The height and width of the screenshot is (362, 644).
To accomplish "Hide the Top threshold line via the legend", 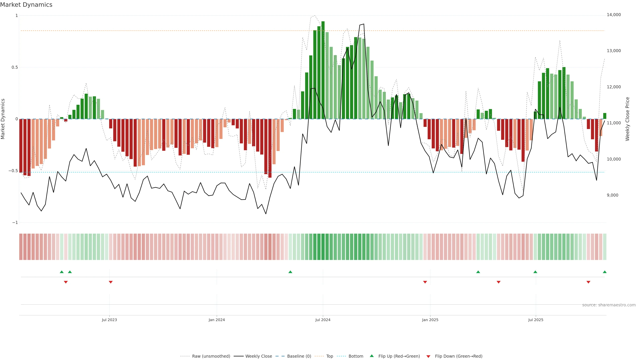I will click(x=330, y=356).
